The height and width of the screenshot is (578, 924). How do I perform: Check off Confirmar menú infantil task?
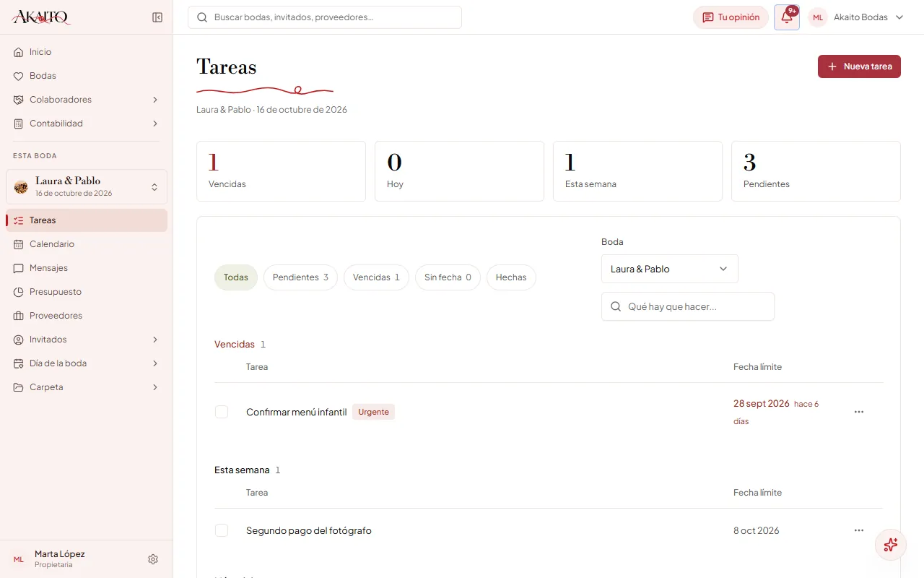(222, 412)
